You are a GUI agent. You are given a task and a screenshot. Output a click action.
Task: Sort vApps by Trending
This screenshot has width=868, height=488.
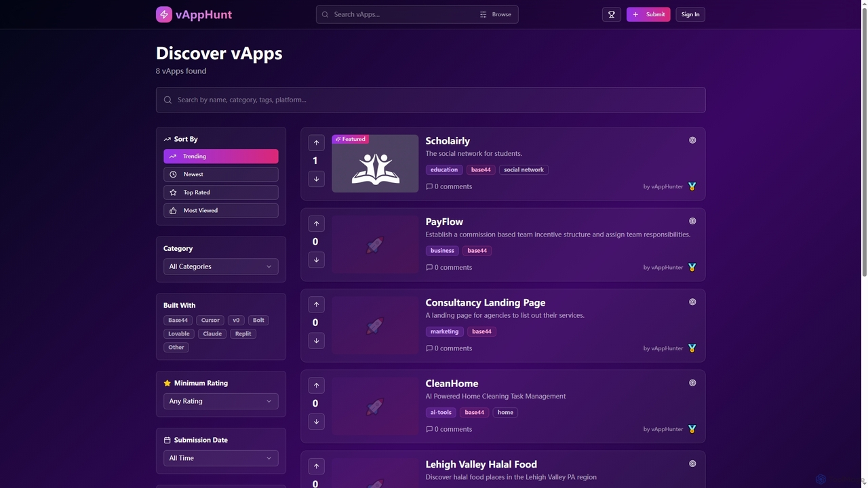point(221,157)
